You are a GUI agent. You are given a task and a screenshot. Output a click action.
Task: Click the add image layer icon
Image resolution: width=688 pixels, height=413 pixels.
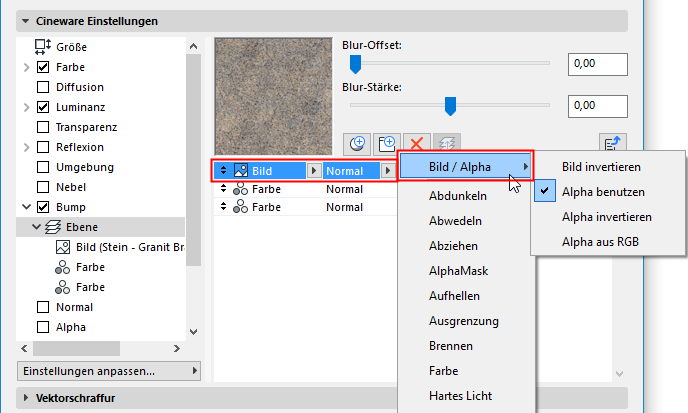point(387,144)
